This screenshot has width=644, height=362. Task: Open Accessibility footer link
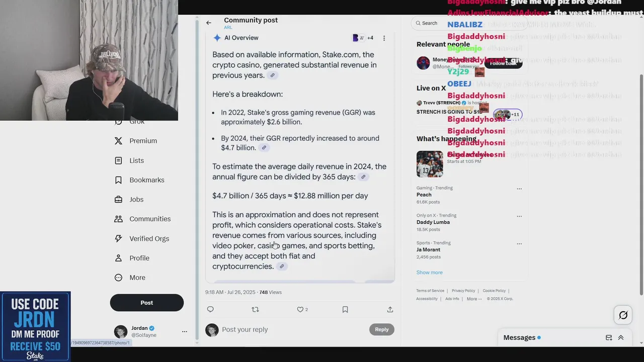click(427, 299)
